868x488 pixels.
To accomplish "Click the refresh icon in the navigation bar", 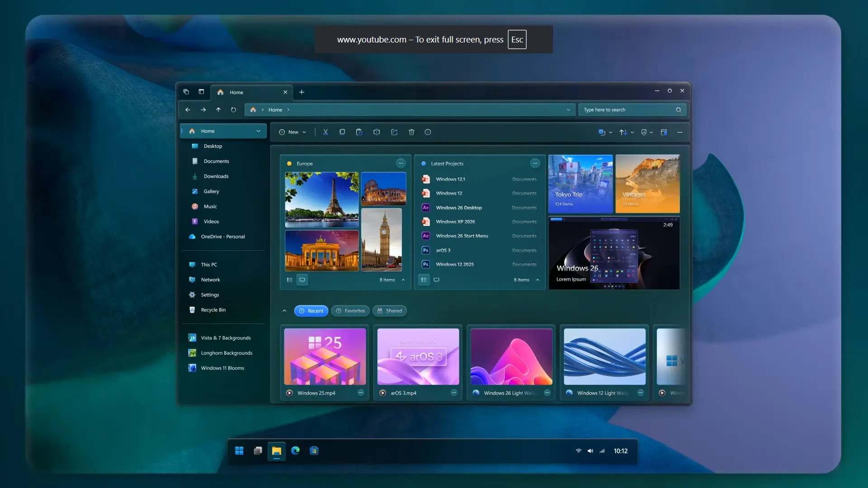I will tap(233, 110).
